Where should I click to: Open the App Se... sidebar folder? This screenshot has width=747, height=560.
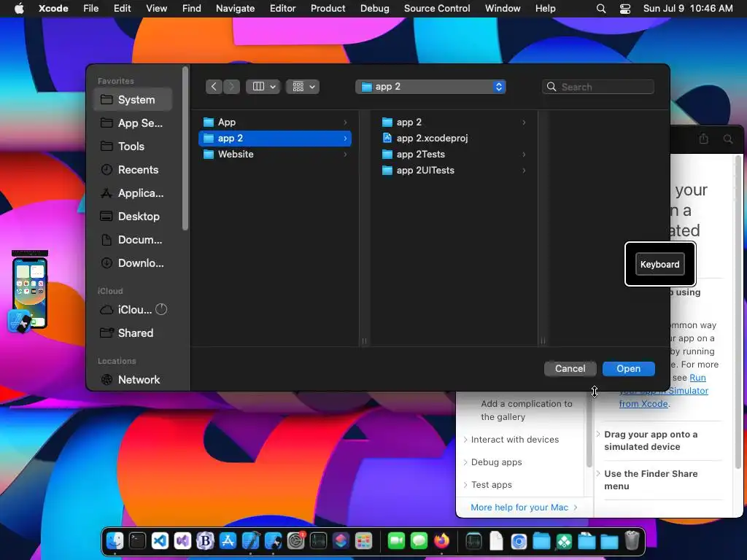pos(133,122)
